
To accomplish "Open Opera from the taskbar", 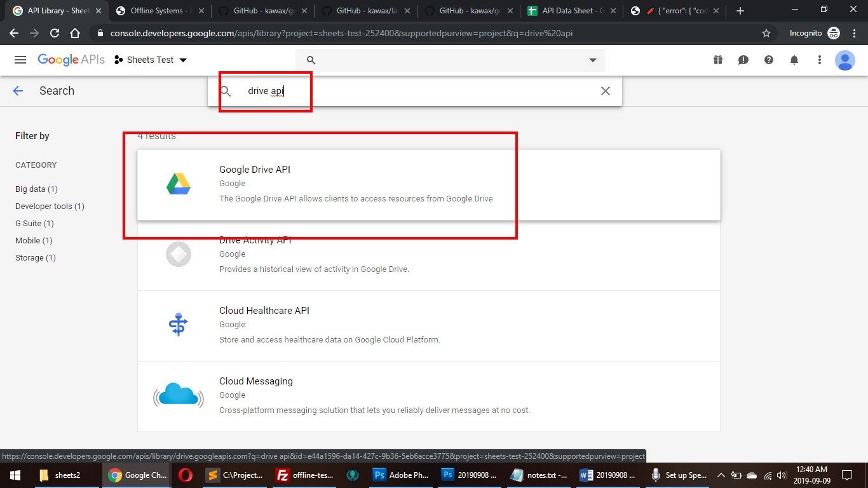I will (186, 475).
